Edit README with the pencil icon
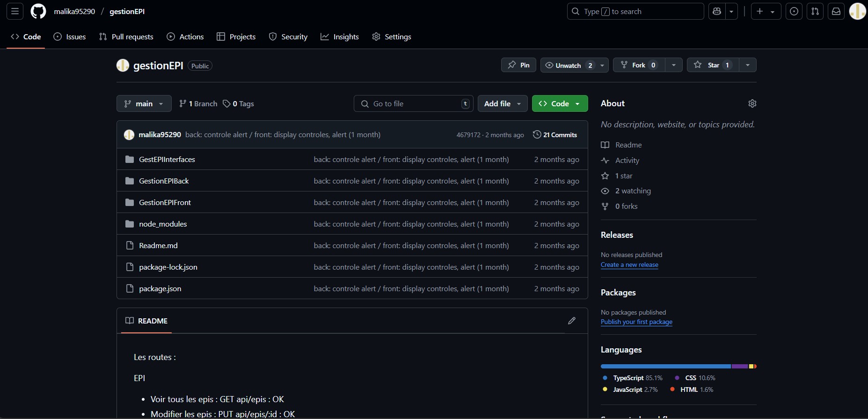 pyautogui.click(x=572, y=321)
